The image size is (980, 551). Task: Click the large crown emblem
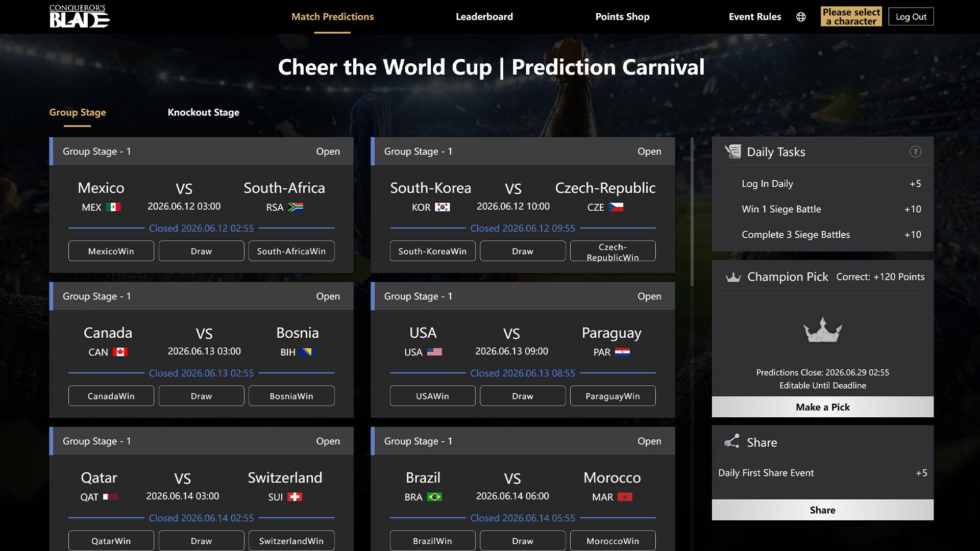tap(822, 330)
